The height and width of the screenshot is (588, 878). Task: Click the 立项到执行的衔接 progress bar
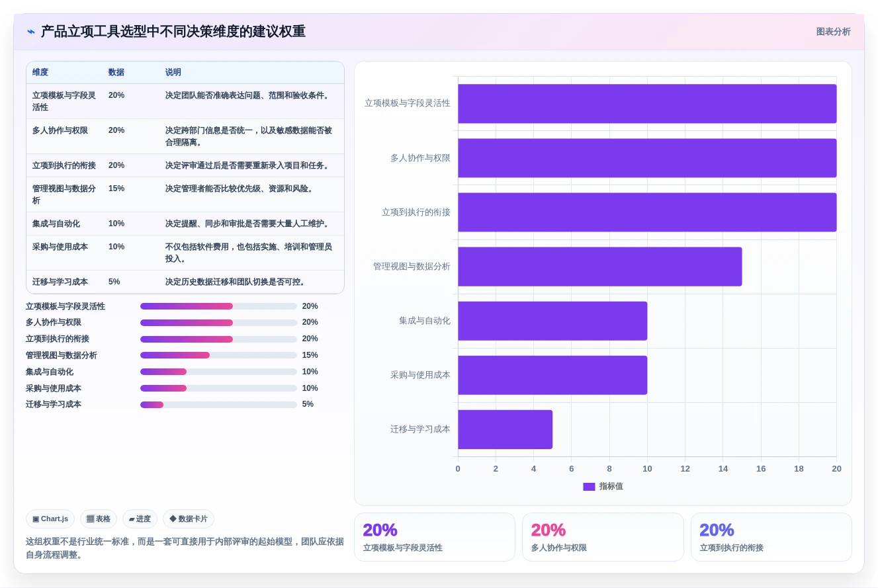point(218,339)
